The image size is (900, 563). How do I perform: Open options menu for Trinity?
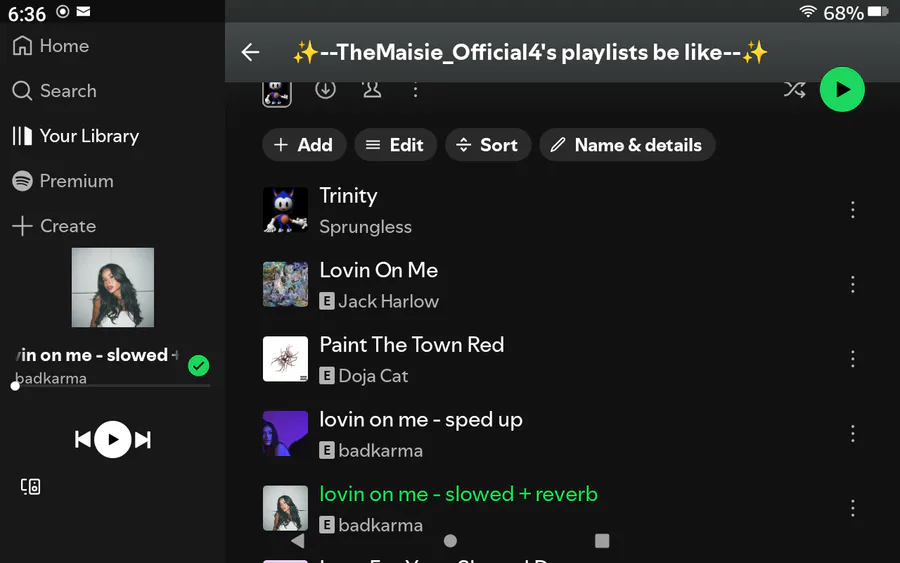pyautogui.click(x=852, y=210)
